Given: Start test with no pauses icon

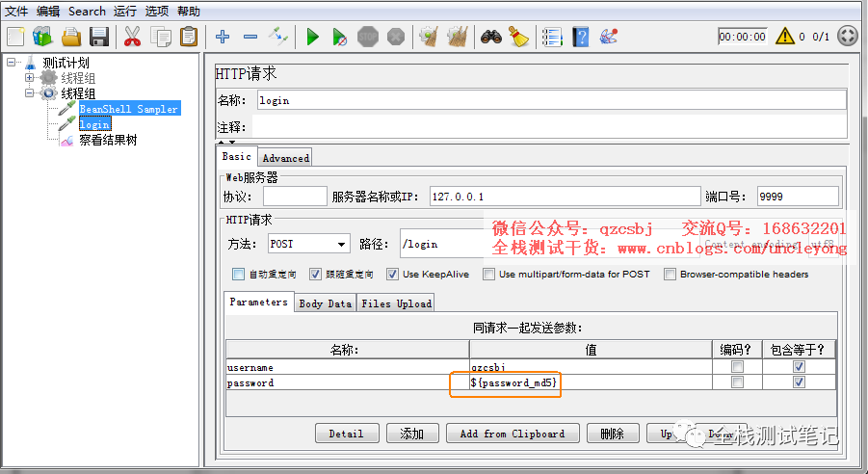Looking at the screenshot, I should coord(339,38).
